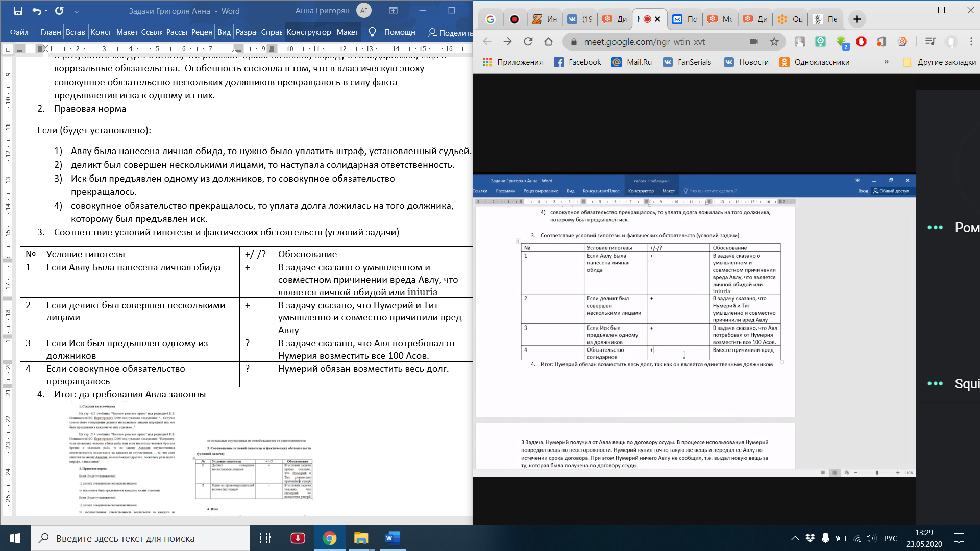Open the Файл menu in Word

pyautogui.click(x=19, y=32)
